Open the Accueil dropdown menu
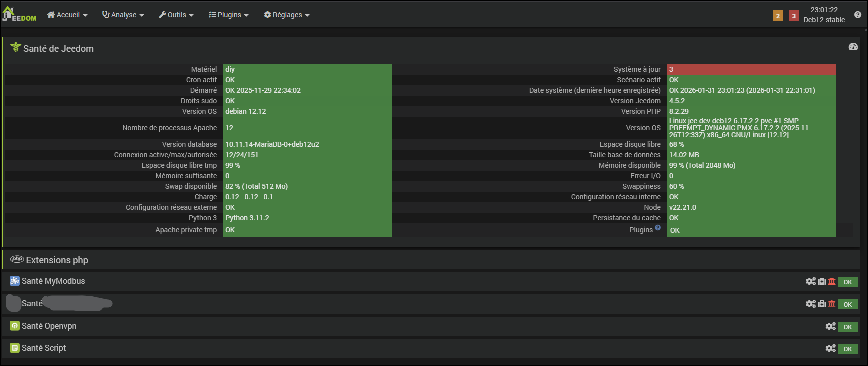Viewport: 868px width, 366px height. pos(67,15)
